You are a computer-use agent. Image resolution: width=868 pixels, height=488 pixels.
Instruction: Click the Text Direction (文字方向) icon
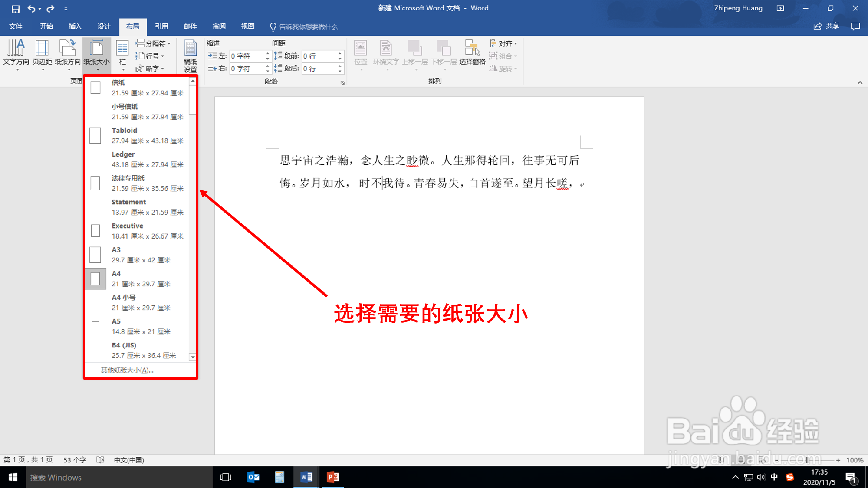(x=16, y=52)
